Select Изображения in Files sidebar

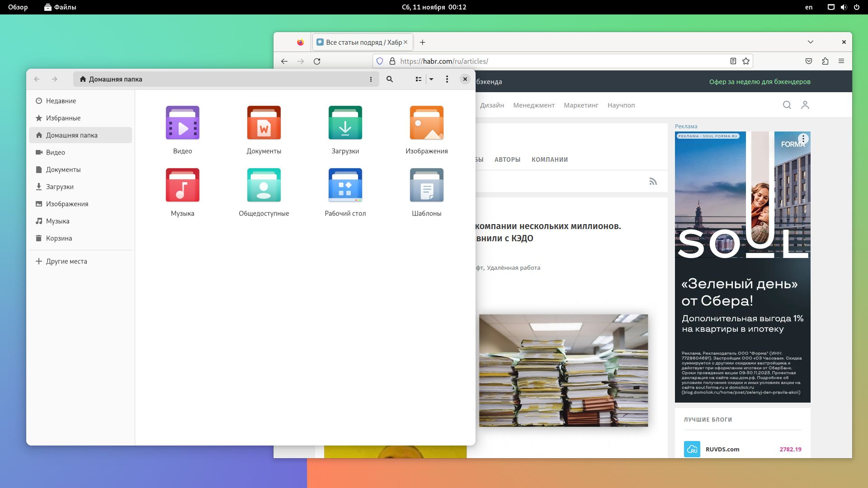point(80,204)
